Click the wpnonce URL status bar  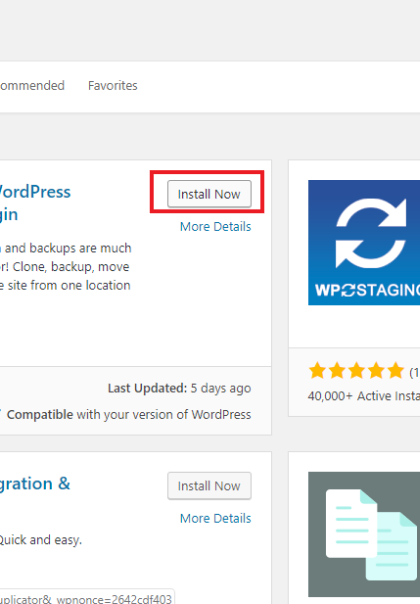(x=87, y=597)
